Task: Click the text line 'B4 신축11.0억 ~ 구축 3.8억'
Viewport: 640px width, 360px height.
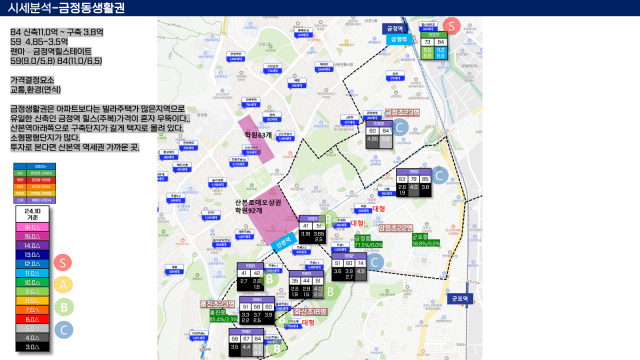Action: (57, 32)
